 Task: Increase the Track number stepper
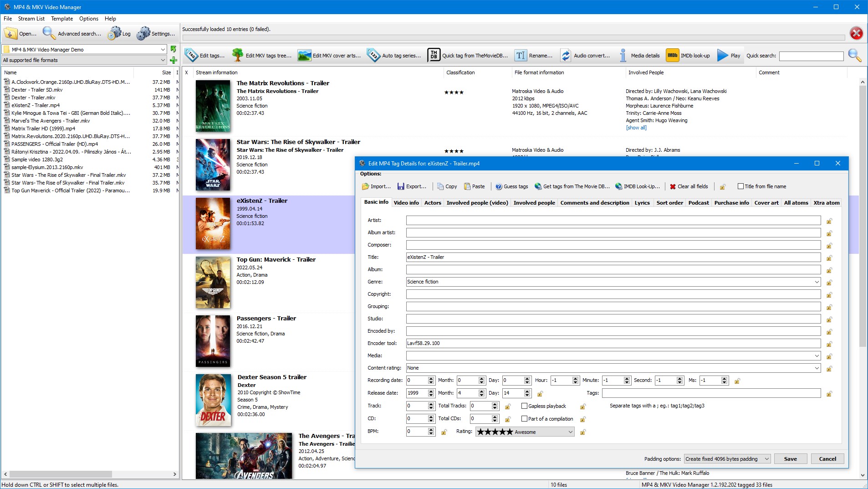431,404
